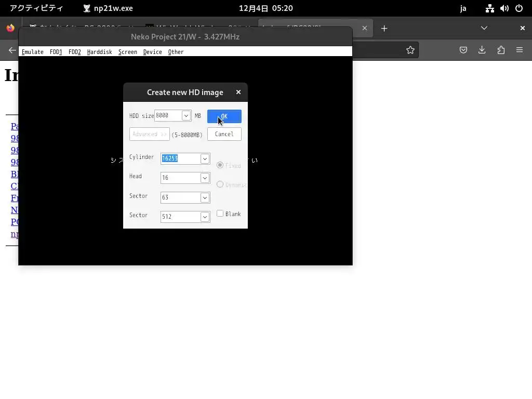This screenshot has width=532, height=399.
Task: Open the np21w.exe app menu
Action: pyautogui.click(x=108, y=8)
